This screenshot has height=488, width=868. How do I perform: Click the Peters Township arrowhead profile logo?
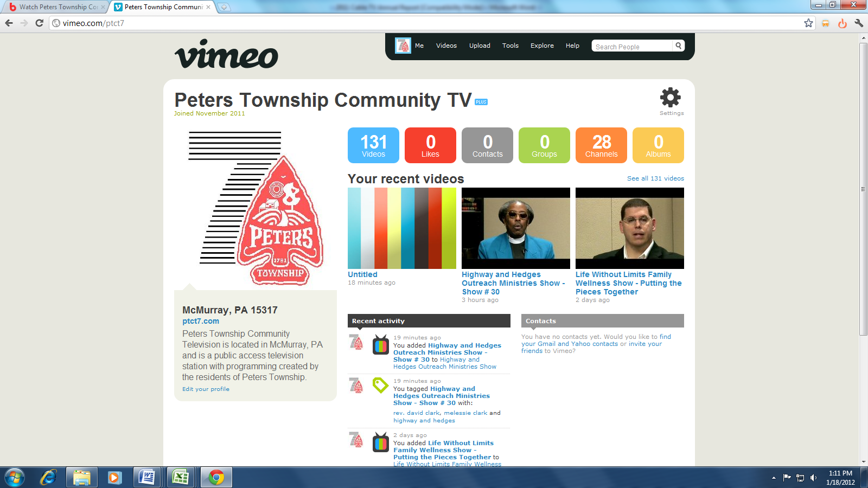tap(256, 208)
